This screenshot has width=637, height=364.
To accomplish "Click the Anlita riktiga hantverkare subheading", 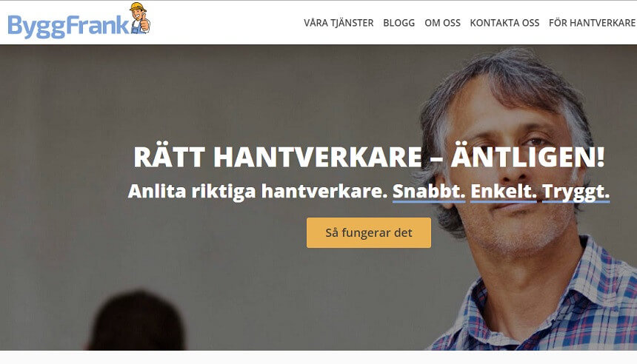I will (258, 191).
